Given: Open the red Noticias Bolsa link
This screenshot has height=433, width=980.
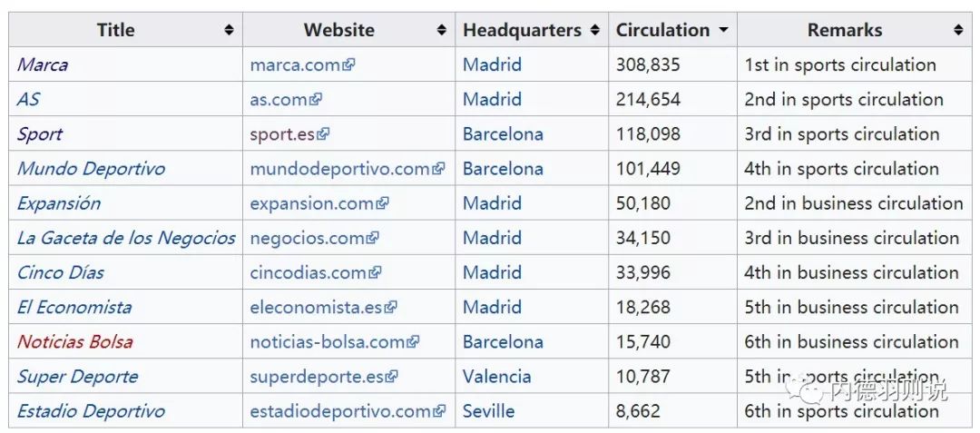Looking at the screenshot, I should coord(75,342).
